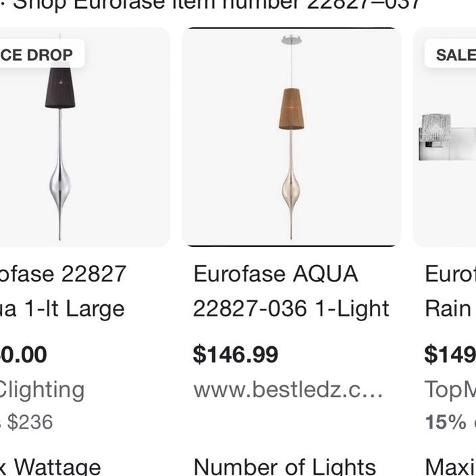Image resolution: width=476 pixels, height=476 pixels.
Task: Visit the TopM seller link
Action: click(x=450, y=389)
